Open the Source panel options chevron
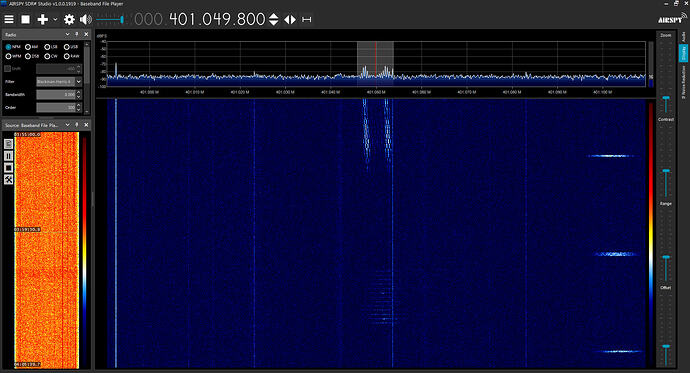The height and width of the screenshot is (373, 690). point(67,125)
